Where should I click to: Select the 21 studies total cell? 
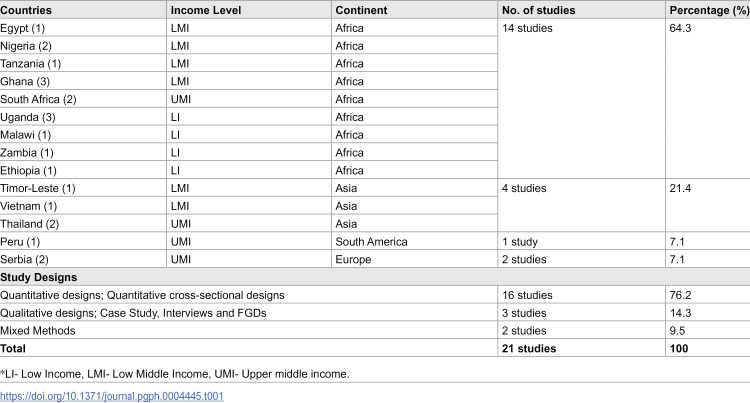[x=529, y=349]
